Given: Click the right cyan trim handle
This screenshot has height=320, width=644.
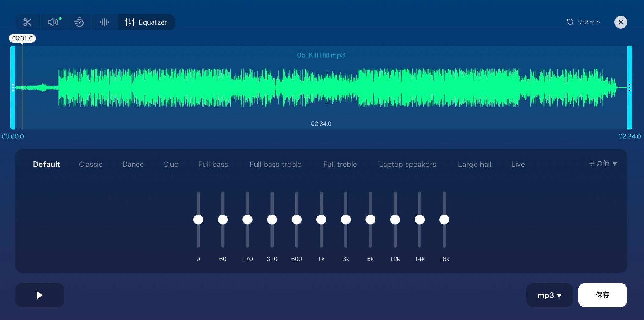Looking at the screenshot, I should (x=630, y=87).
